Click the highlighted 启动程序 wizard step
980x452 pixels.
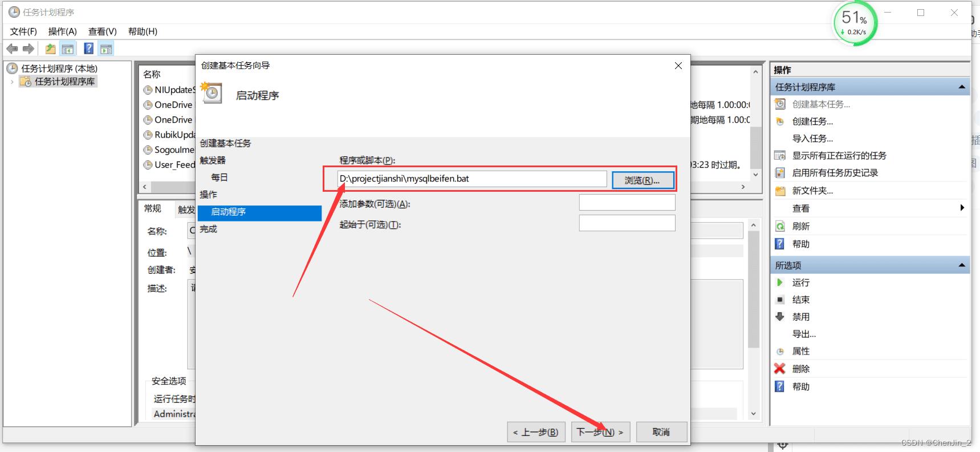coord(260,212)
